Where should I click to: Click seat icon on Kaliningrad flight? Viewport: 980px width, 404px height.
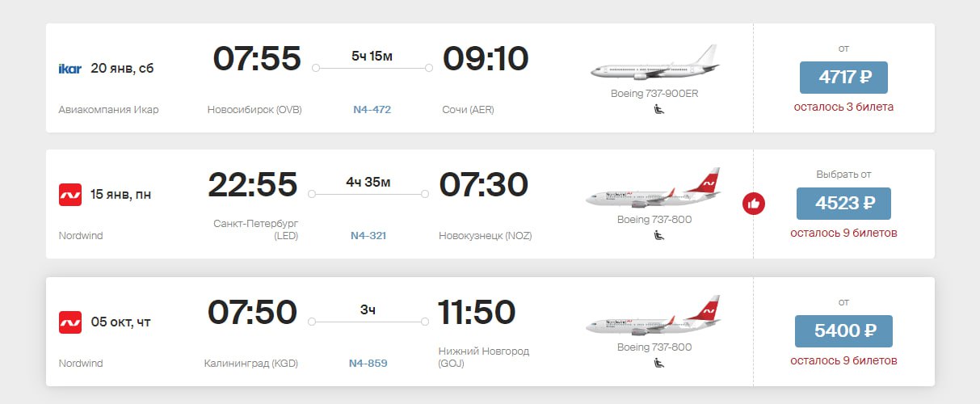tap(654, 364)
